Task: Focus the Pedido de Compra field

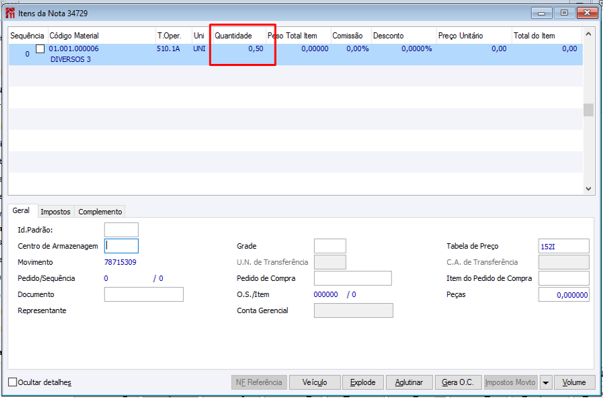Action: pos(353,278)
